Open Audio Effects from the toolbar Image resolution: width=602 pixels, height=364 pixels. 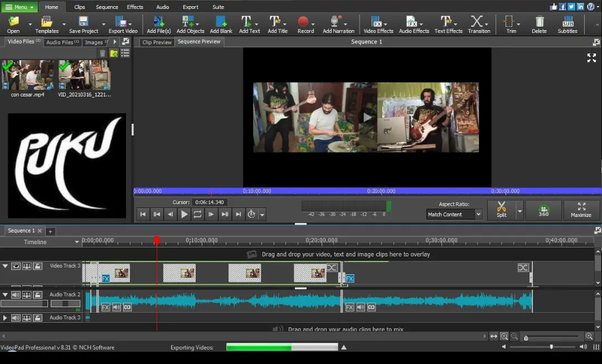(414, 24)
